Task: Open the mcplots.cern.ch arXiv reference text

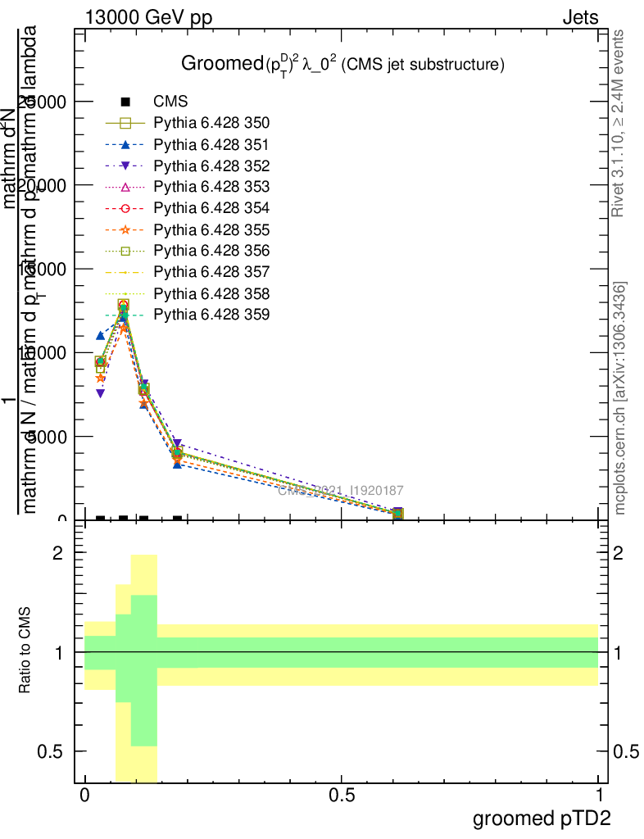Action: tap(621, 397)
